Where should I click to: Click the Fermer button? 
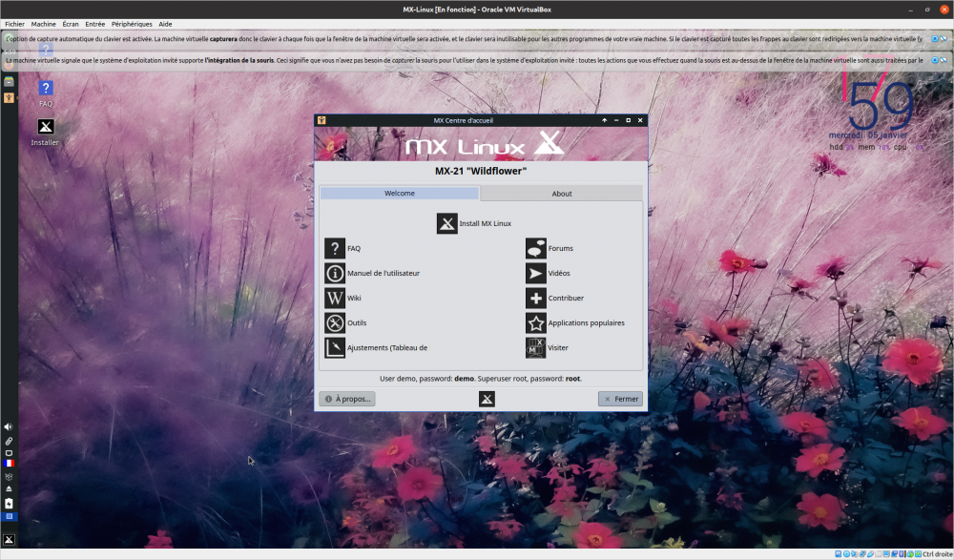[x=621, y=399]
